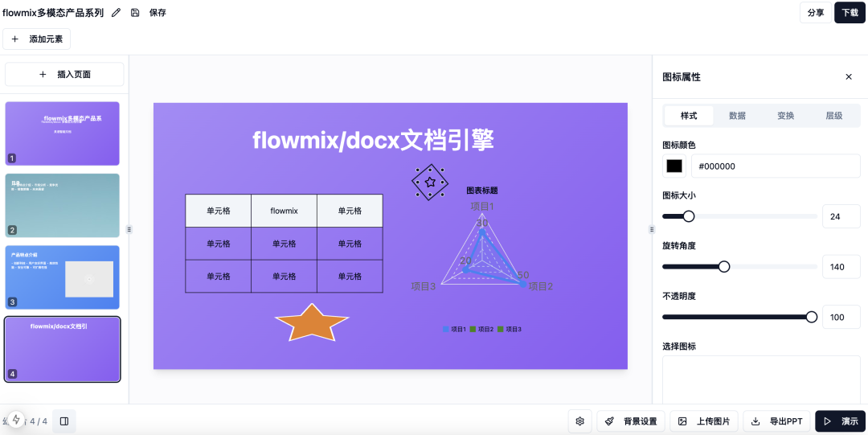
Task: Click the 保存 save label
Action: [x=158, y=13]
